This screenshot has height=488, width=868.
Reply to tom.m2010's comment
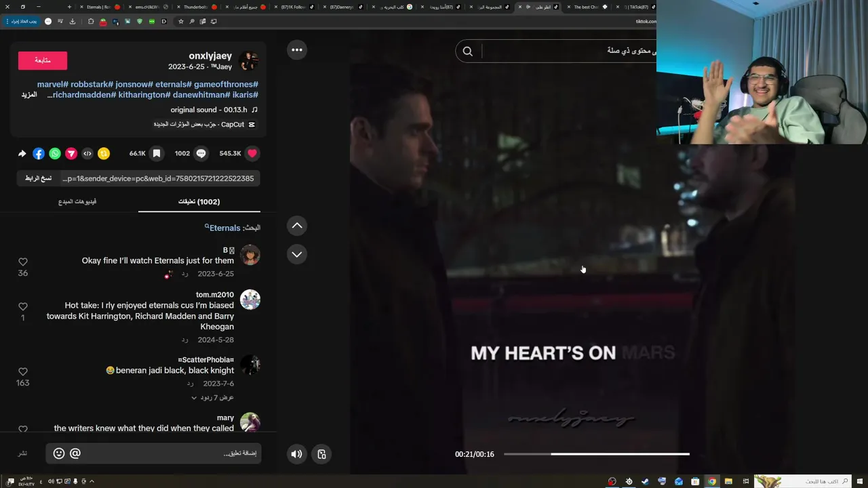pyautogui.click(x=184, y=340)
